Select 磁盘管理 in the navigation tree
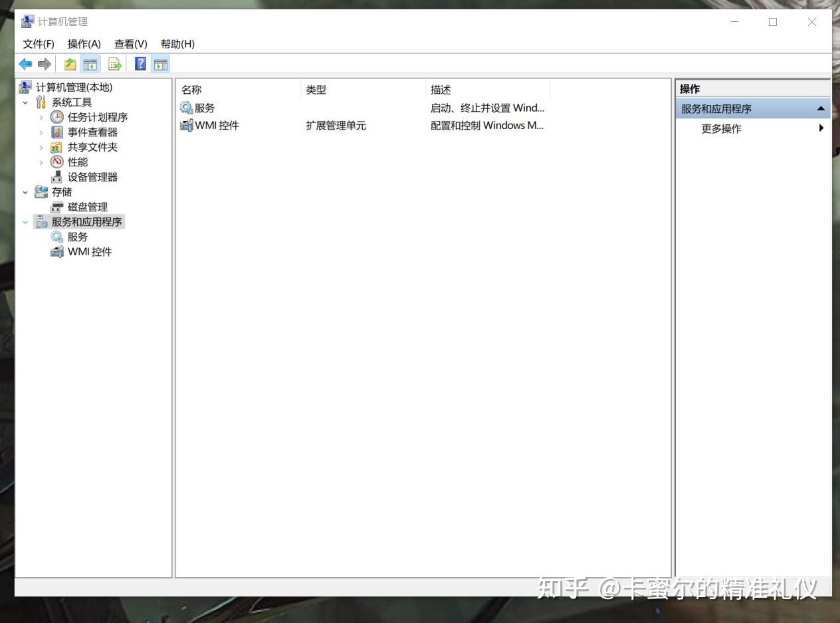Viewport: 840px width, 623px height. coord(88,207)
